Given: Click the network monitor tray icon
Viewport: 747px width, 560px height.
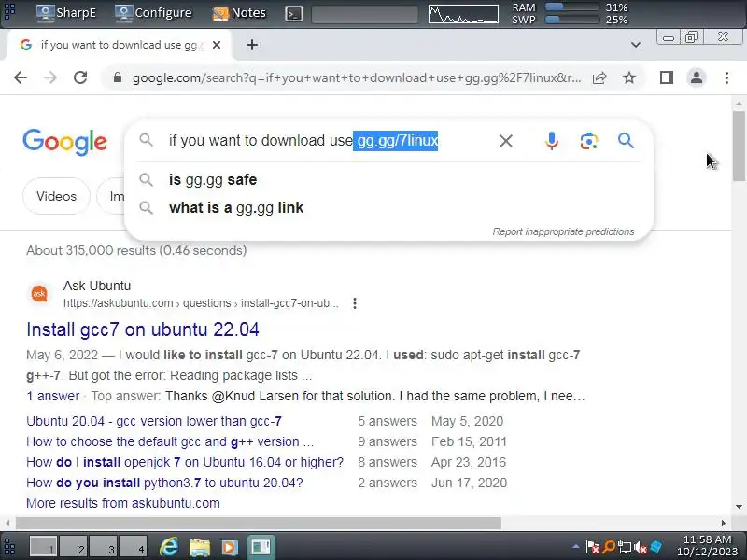Looking at the screenshot, I should (x=625, y=548).
